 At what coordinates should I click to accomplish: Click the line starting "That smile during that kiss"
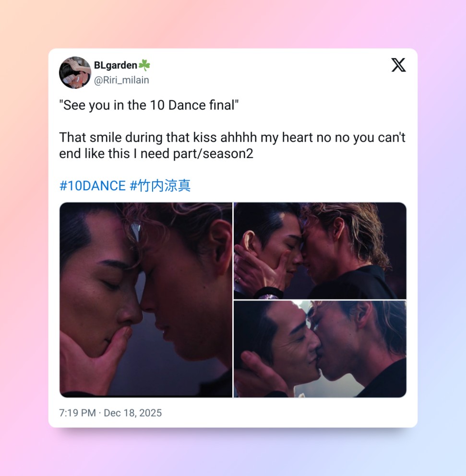(232, 137)
